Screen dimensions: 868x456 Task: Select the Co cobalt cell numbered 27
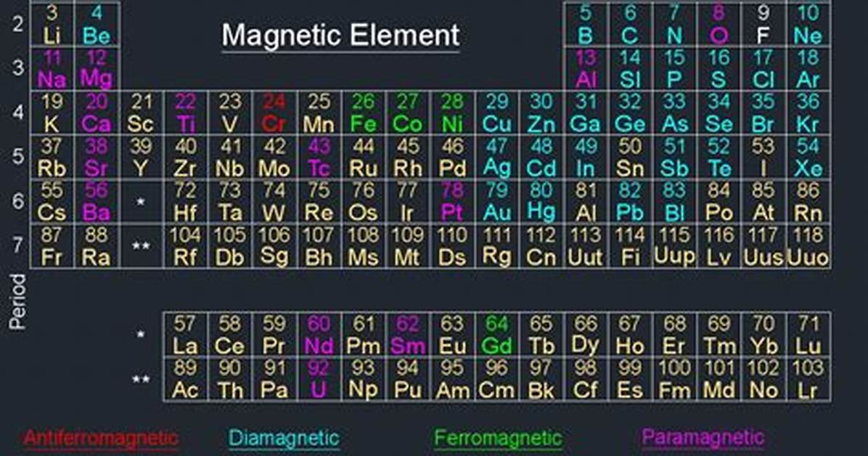click(408, 113)
